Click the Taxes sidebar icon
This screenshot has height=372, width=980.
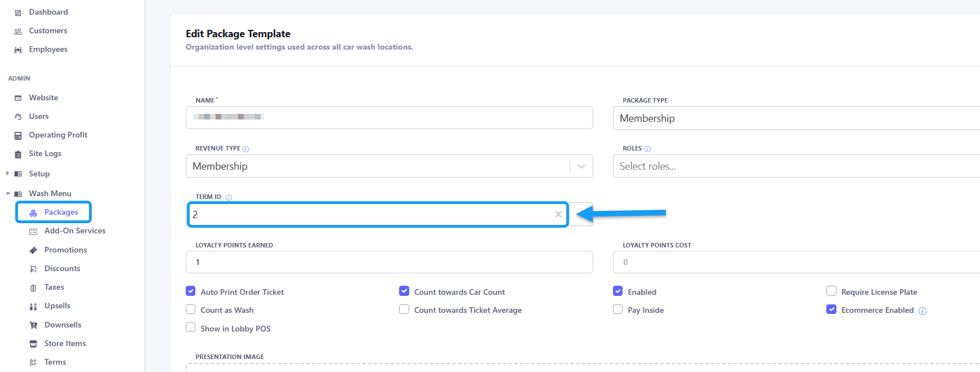pos(33,287)
